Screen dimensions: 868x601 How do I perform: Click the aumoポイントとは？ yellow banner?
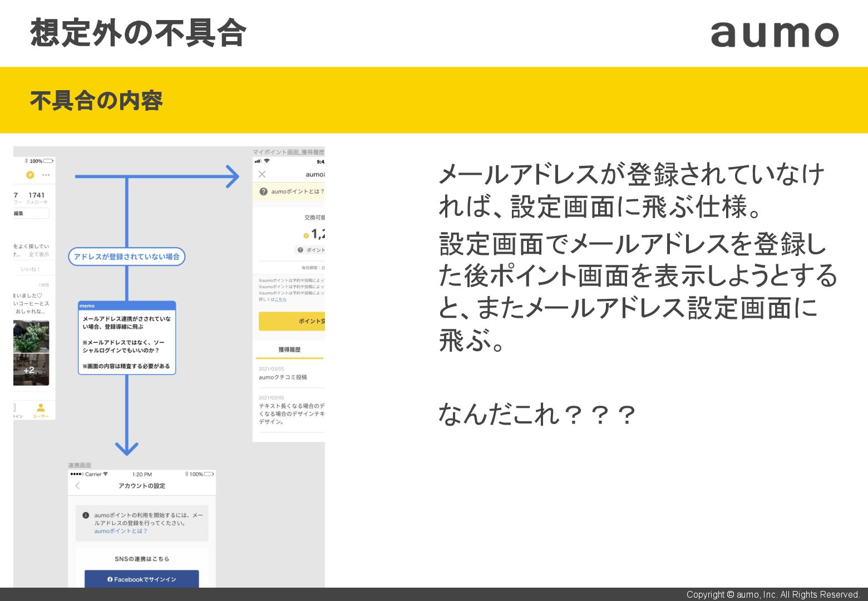click(289, 191)
